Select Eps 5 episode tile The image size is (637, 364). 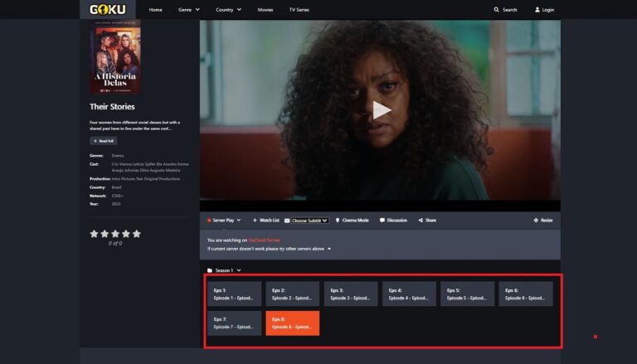pyautogui.click(x=468, y=294)
